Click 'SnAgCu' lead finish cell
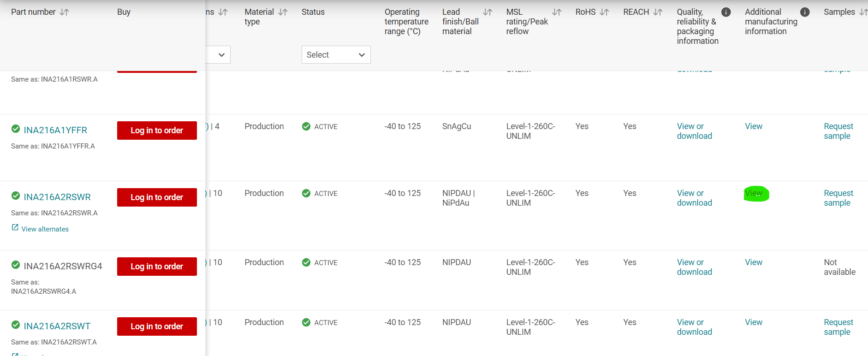 point(457,126)
